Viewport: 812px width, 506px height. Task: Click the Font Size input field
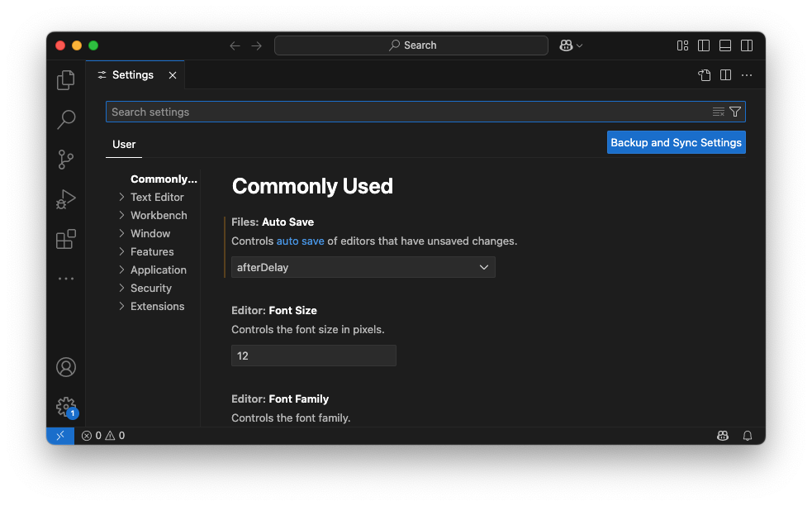click(x=313, y=356)
